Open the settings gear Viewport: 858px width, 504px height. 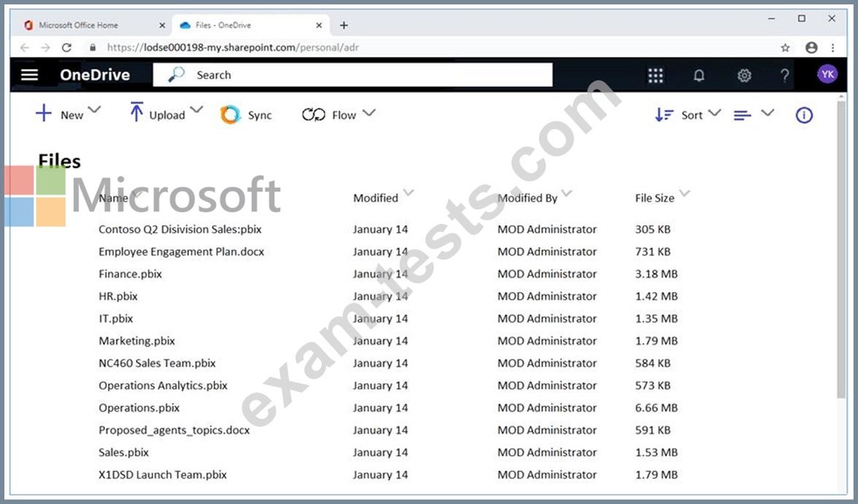(x=744, y=76)
